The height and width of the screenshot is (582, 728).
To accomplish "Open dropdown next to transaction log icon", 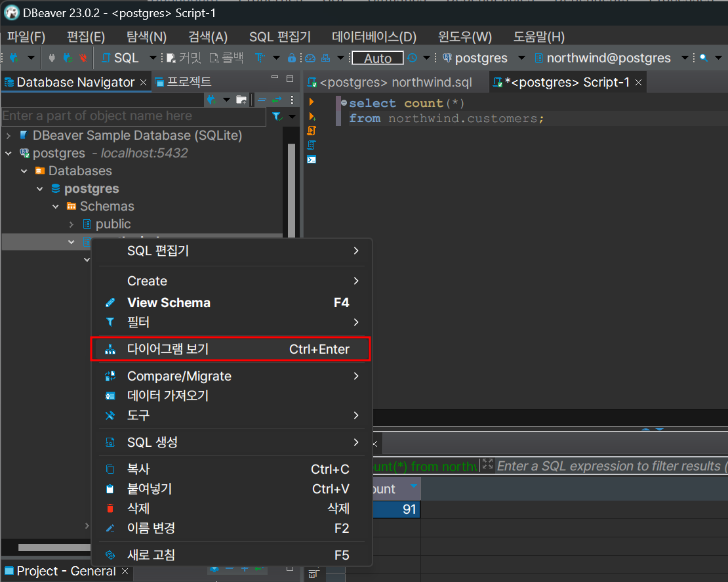I will pyautogui.click(x=426, y=58).
